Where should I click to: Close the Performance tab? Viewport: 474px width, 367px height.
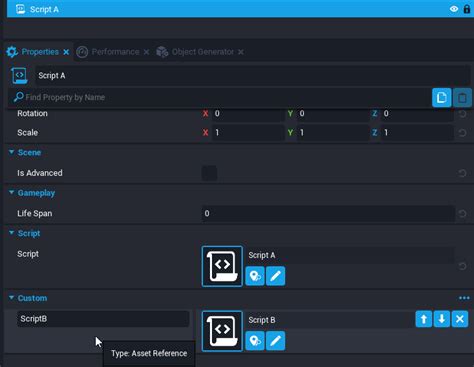(x=146, y=52)
